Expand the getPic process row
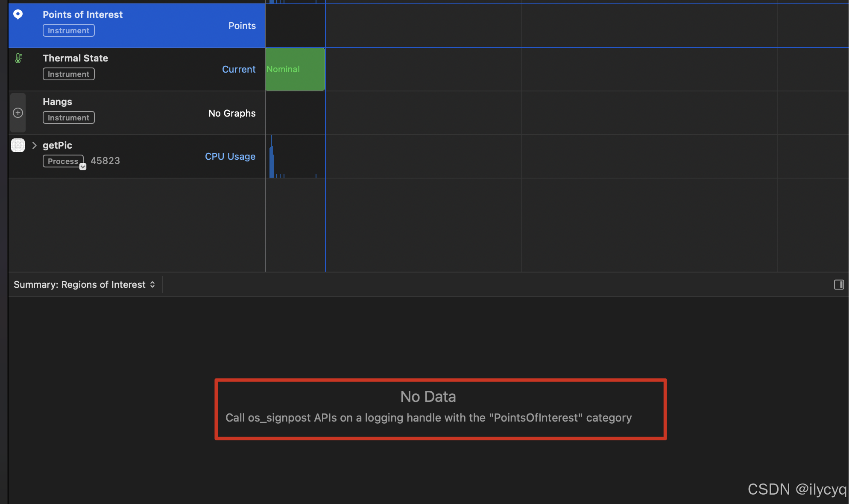 pyautogui.click(x=34, y=145)
